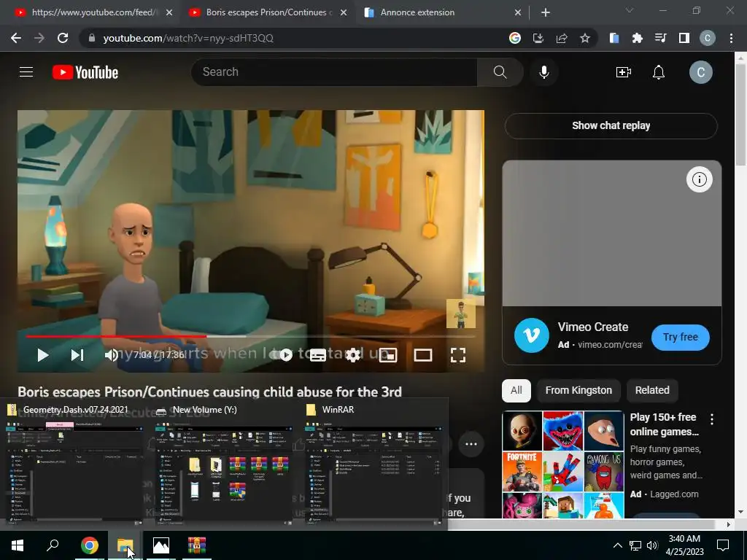Enter full screen mode
The height and width of the screenshot is (560, 747).
458,355
